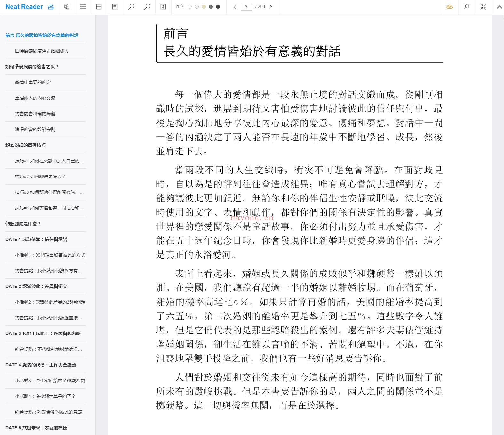Select the beige color theme swatch
This screenshot has width=504, height=435.
[204, 7]
